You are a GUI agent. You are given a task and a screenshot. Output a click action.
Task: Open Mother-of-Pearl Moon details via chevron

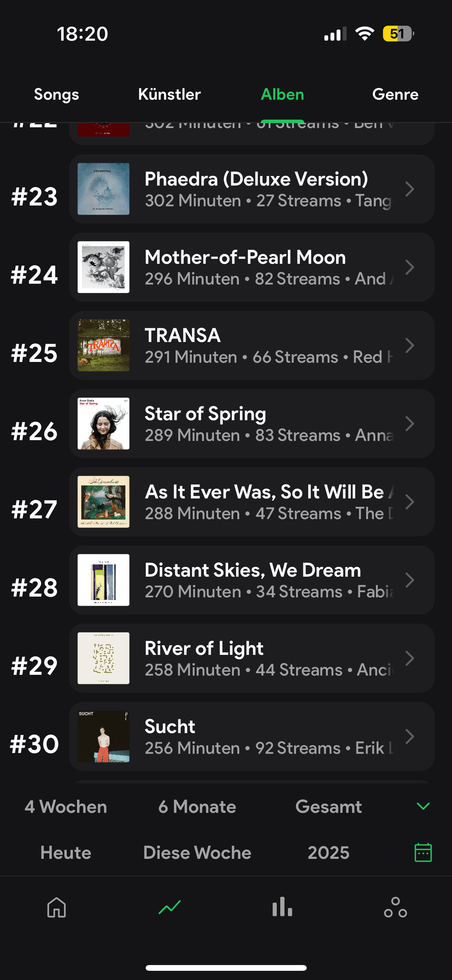pyautogui.click(x=409, y=267)
